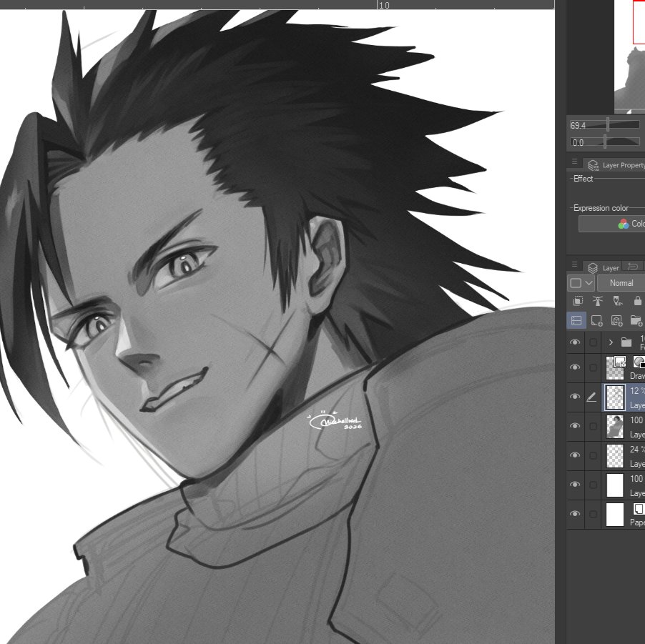Create a new layer folder
Screen dimensions: 645x644
pyautogui.click(x=636, y=321)
